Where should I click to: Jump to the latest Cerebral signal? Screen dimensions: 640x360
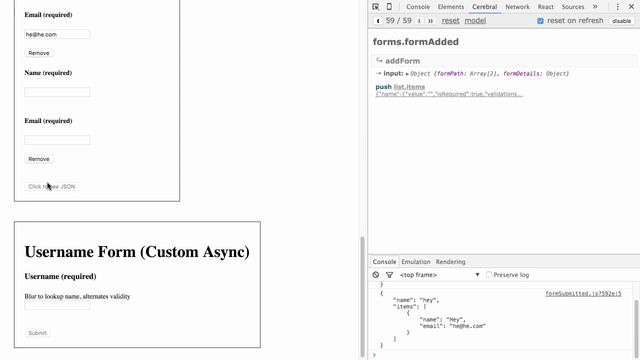pos(430,21)
